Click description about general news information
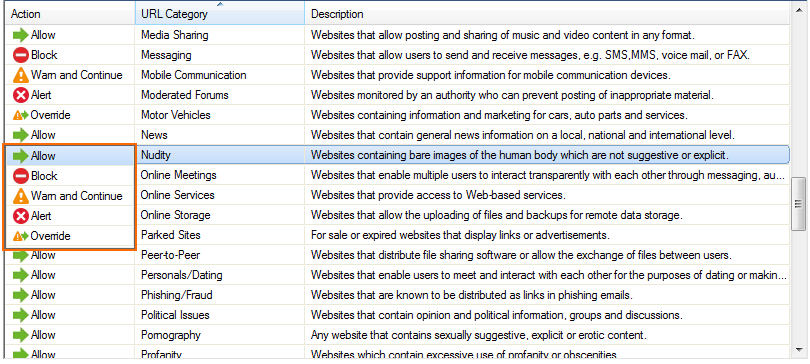This screenshot has width=810, height=364. (x=522, y=135)
